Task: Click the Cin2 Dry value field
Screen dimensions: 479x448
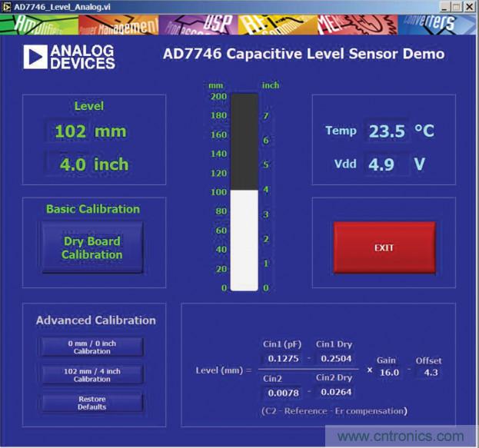Action: [334, 393]
